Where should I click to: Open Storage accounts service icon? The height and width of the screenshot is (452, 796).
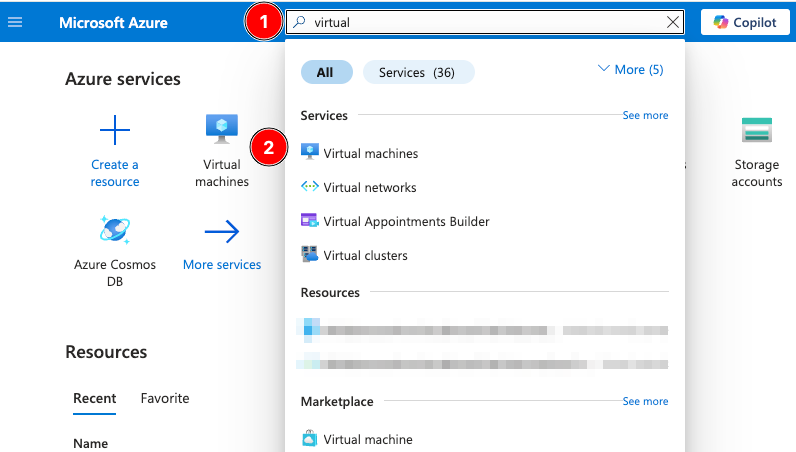756,130
